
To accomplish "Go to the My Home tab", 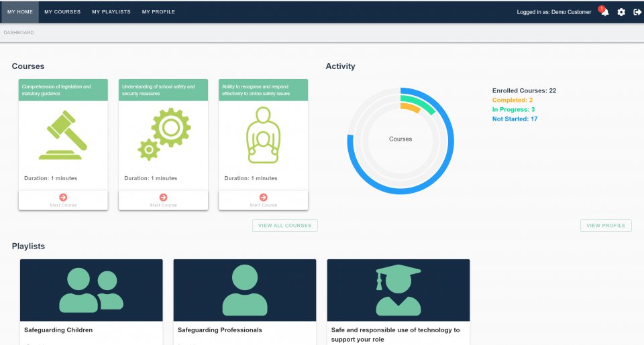I will tap(19, 12).
